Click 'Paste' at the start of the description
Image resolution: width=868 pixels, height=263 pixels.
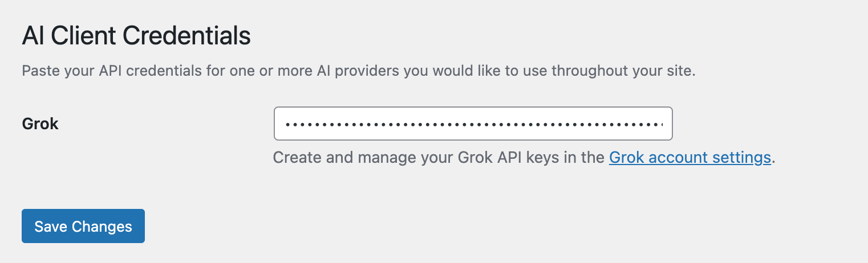(x=39, y=72)
